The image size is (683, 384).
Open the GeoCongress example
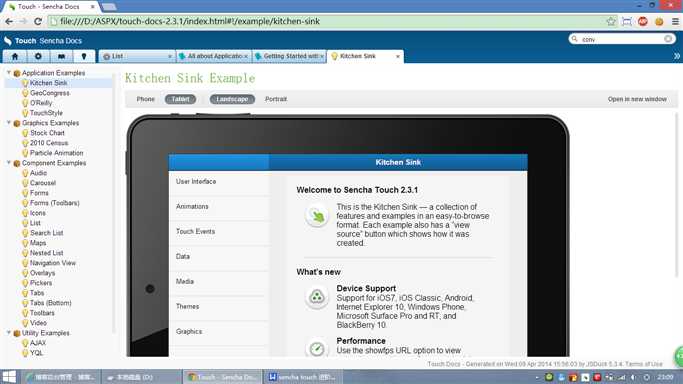(50, 93)
